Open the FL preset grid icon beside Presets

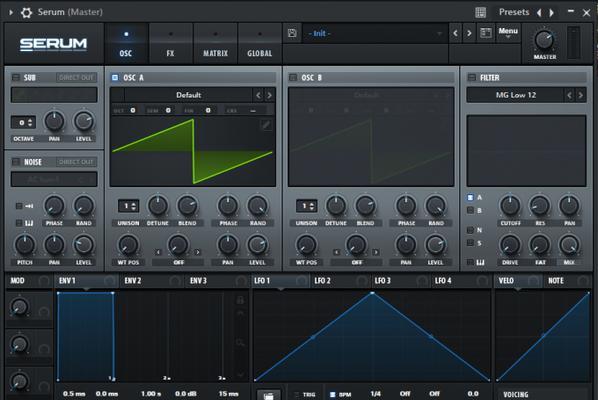tap(481, 13)
